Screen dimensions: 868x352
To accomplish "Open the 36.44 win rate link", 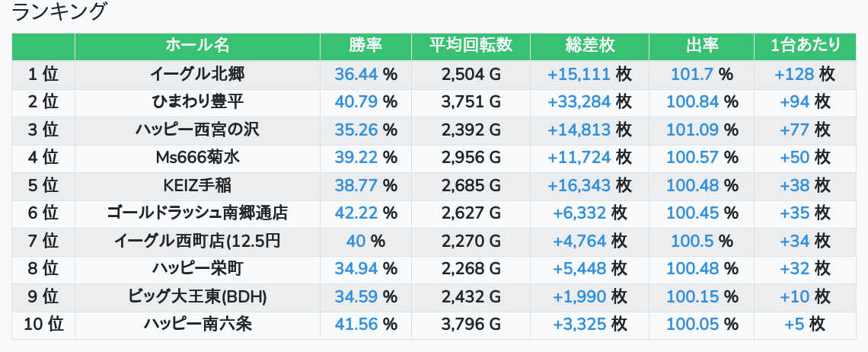I will [356, 75].
